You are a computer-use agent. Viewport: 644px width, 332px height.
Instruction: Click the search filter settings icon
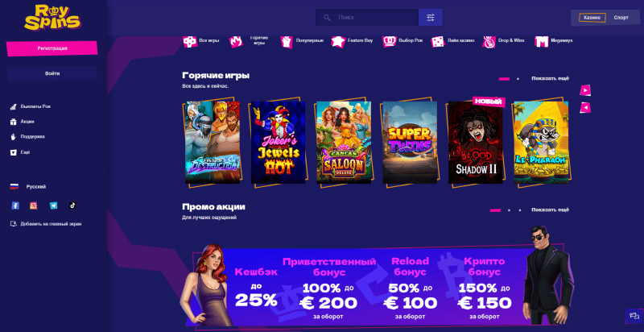point(431,17)
